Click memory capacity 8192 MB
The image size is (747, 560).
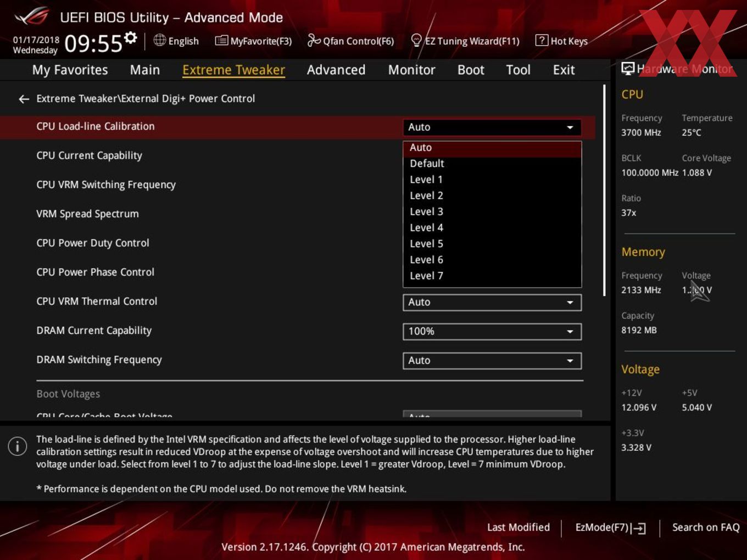pos(639,330)
